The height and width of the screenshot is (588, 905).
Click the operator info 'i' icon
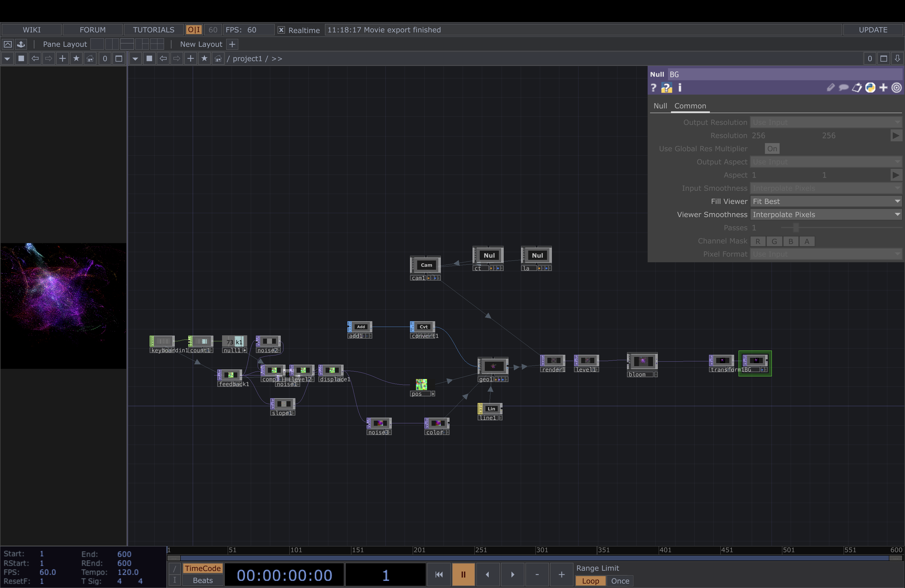coord(680,88)
